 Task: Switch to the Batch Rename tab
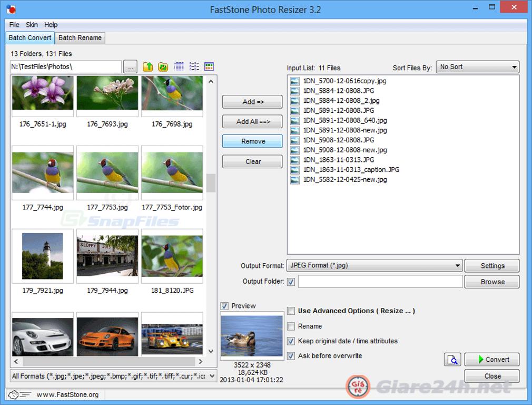pyautogui.click(x=80, y=38)
